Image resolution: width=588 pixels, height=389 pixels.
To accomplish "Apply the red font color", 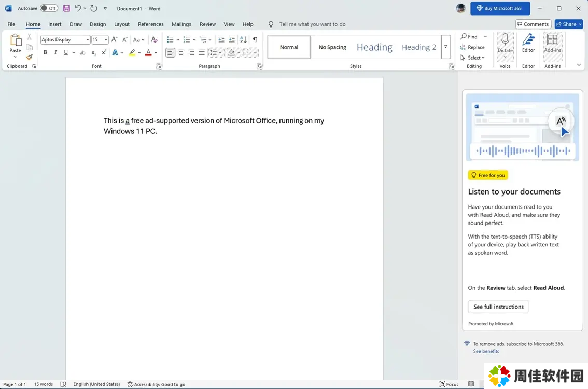I will pos(148,52).
